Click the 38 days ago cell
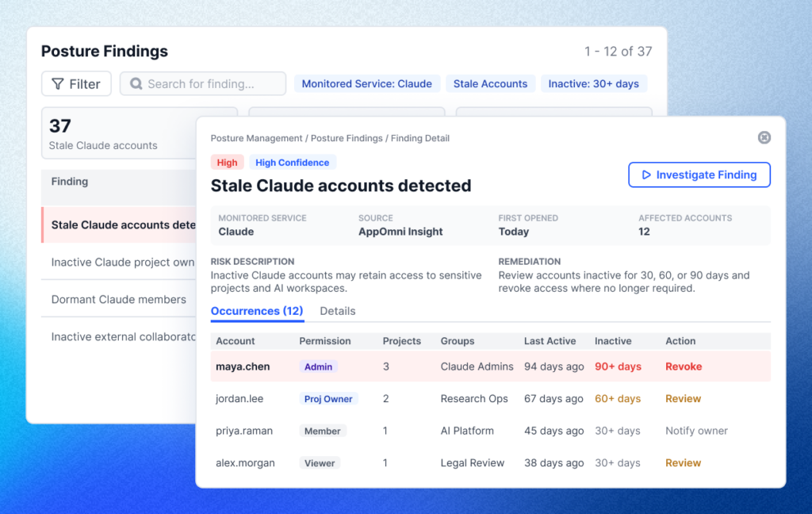The width and height of the screenshot is (812, 514). pos(553,462)
